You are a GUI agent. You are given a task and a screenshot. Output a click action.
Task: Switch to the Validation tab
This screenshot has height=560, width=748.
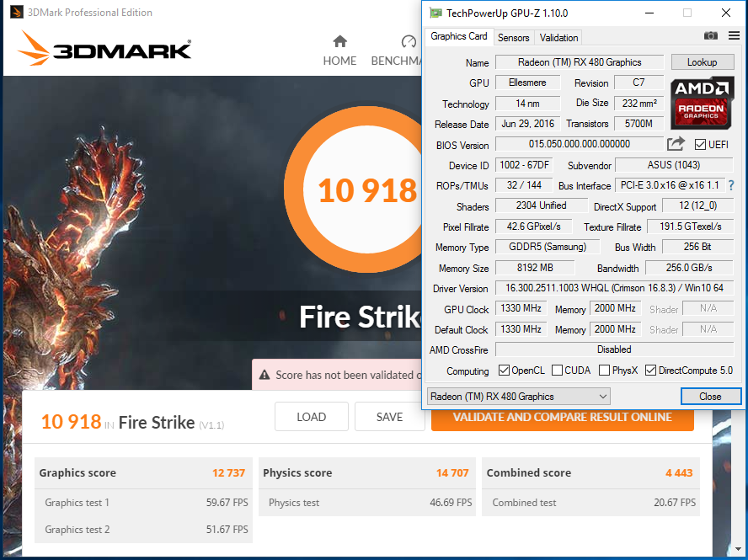tap(558, 38)
